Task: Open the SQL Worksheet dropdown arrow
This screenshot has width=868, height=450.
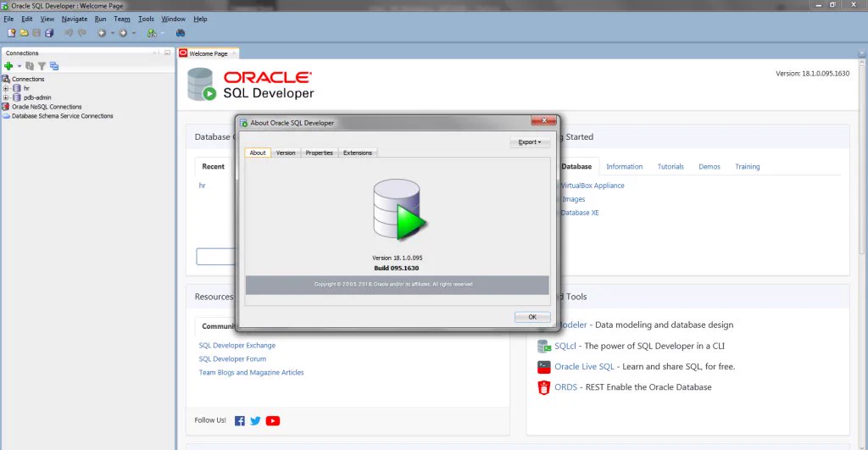Action: (162, 33)
